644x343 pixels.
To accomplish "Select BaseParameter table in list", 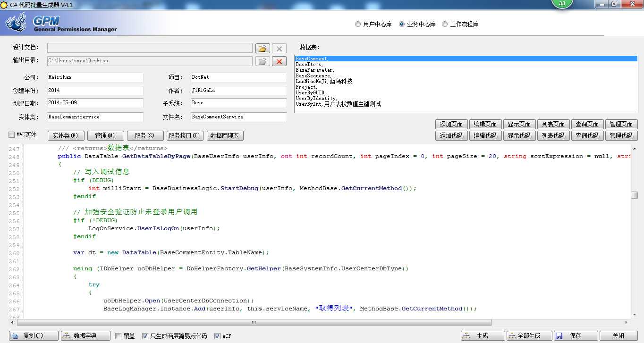I will [466, 70].
